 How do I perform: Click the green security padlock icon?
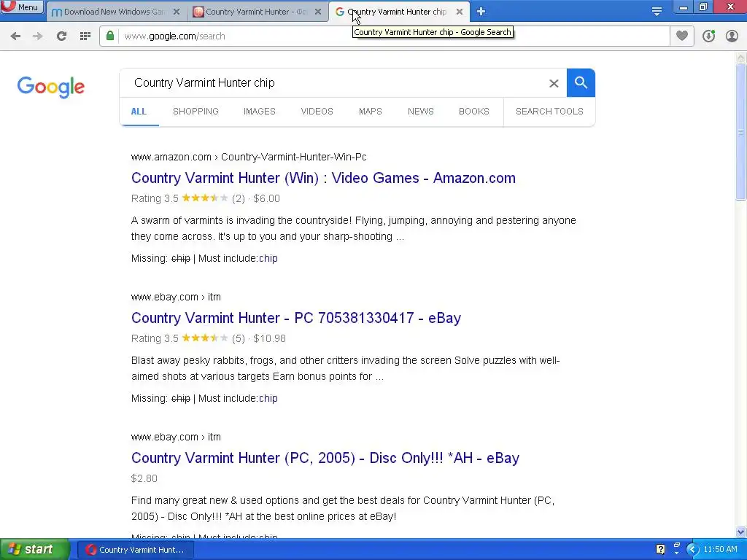110,36
